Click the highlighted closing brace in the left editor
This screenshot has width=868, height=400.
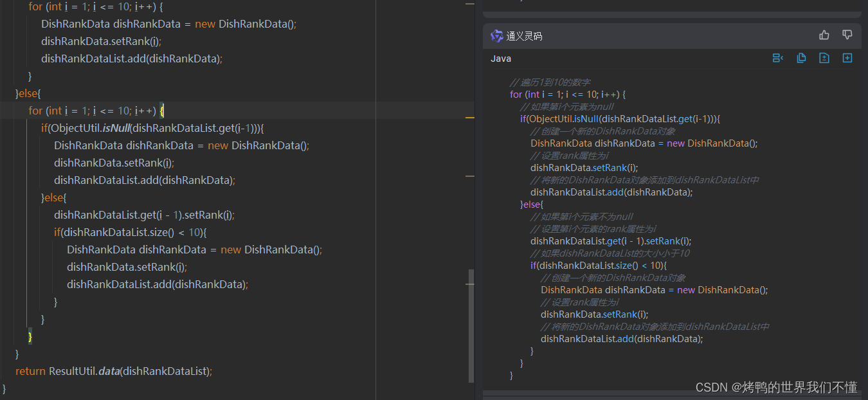pyautogui.click(x=30, y=336)
